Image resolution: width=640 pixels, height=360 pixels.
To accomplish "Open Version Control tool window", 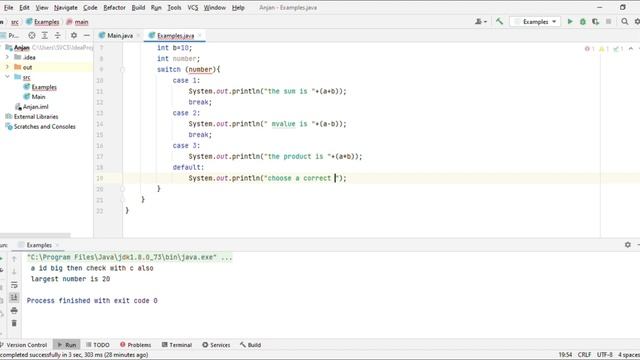I will [24, 345].
